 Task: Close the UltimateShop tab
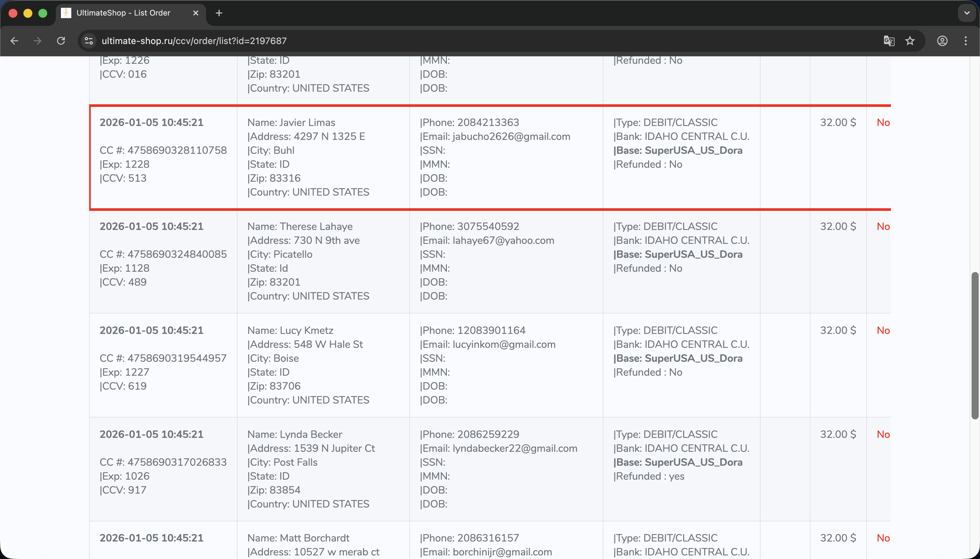(x=195, y=13)
